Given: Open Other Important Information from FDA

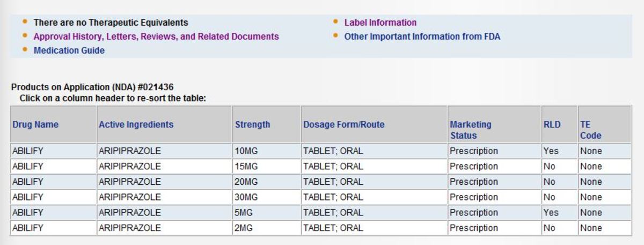Looking at the screenshot, I should (422, 37).
